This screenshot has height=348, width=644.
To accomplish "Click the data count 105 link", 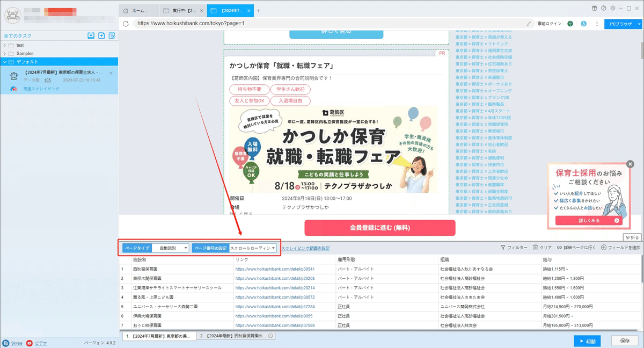I will [47, 80].
